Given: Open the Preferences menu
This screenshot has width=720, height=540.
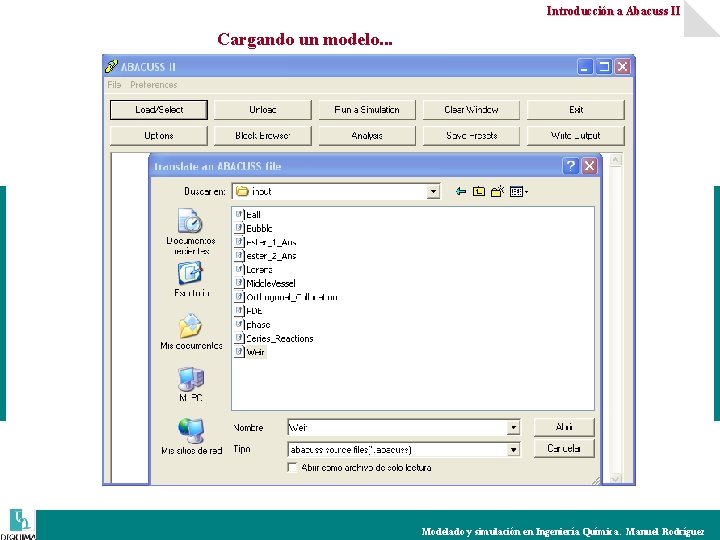Looking at the screenshot, I should (153, 85).
